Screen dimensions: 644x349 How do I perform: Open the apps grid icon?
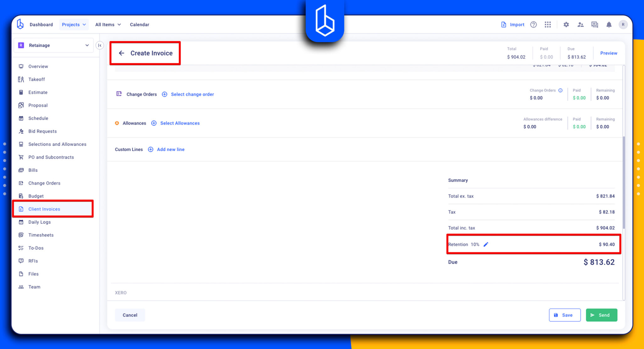(x=548, y=25)
